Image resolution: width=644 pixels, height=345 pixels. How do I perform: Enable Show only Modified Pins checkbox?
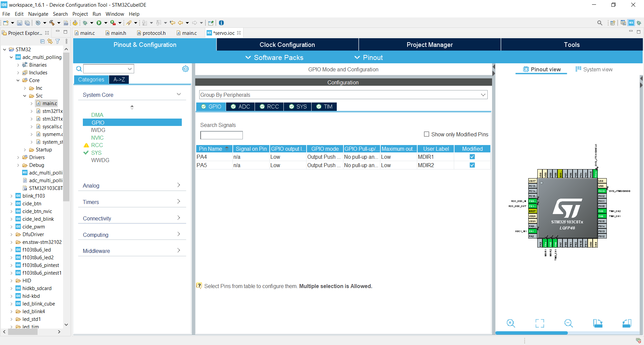pos(427,134)
